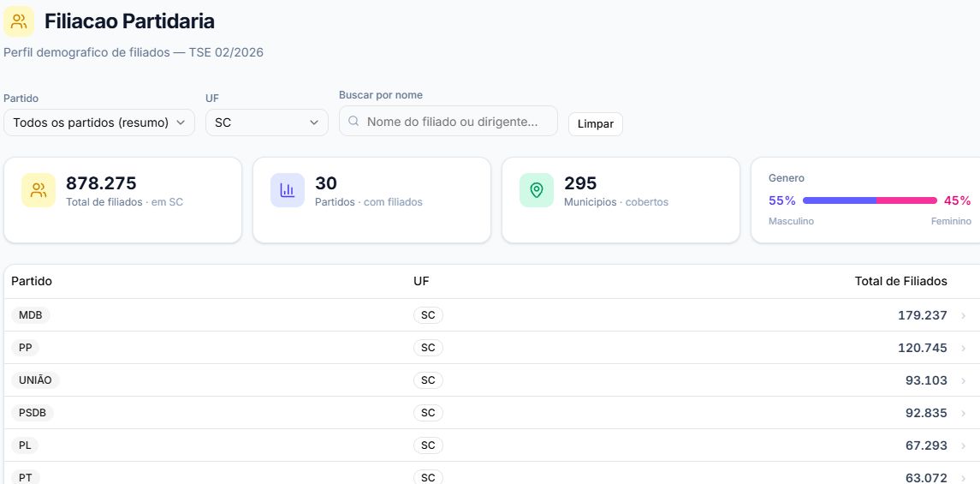
Task: Expand the MDB row chevron
Action: click(963, 316)
